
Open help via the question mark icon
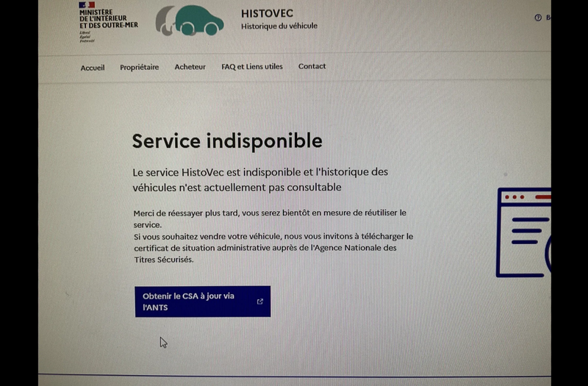coord(538,18)
